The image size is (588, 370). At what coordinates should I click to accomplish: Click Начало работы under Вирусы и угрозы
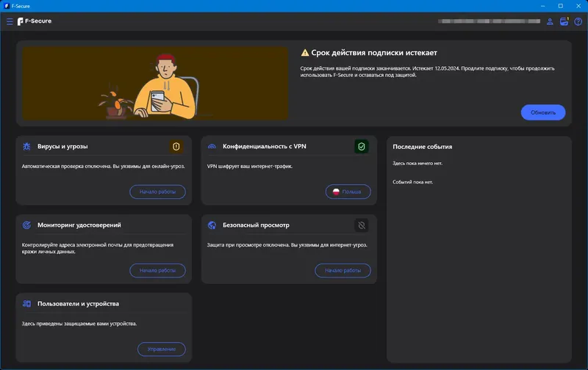(157, 192)
